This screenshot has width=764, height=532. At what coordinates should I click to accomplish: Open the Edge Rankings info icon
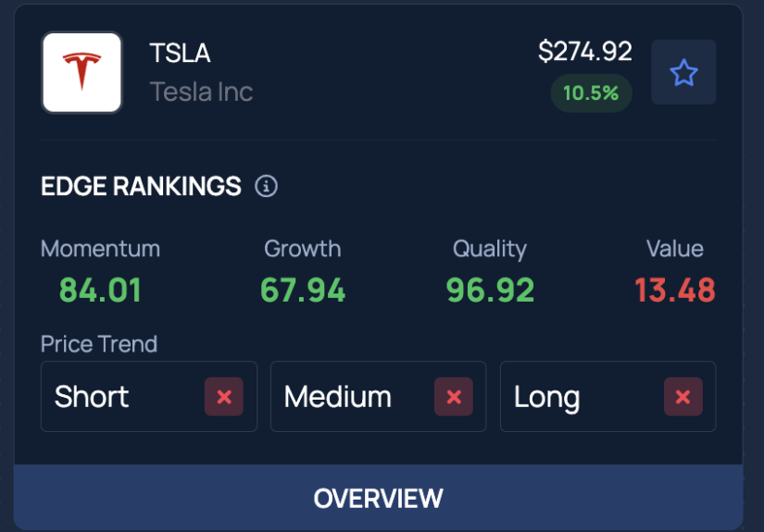point(266,186)
